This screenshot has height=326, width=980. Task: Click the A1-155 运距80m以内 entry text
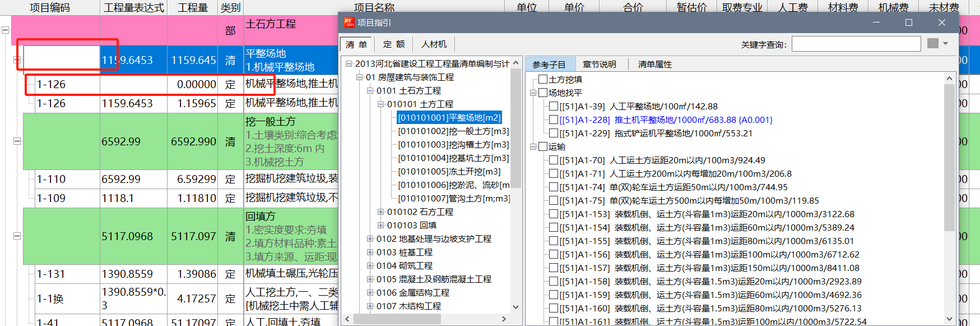pos(706,241)
